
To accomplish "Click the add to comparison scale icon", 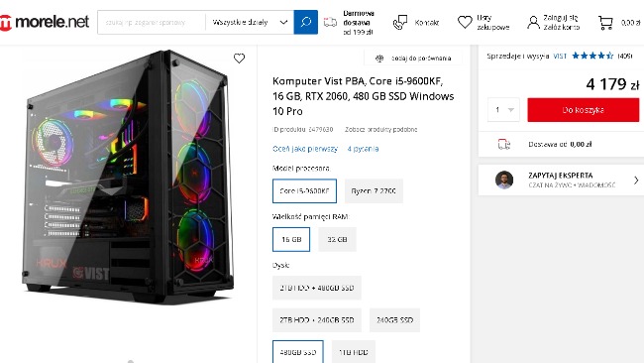I will (379, 59).
